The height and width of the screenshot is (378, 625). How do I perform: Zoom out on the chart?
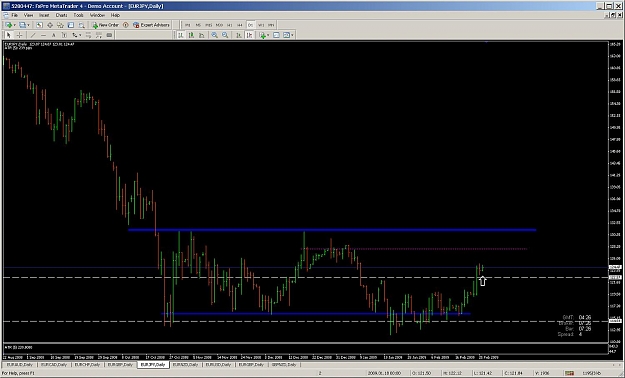(x=225, y=35)
